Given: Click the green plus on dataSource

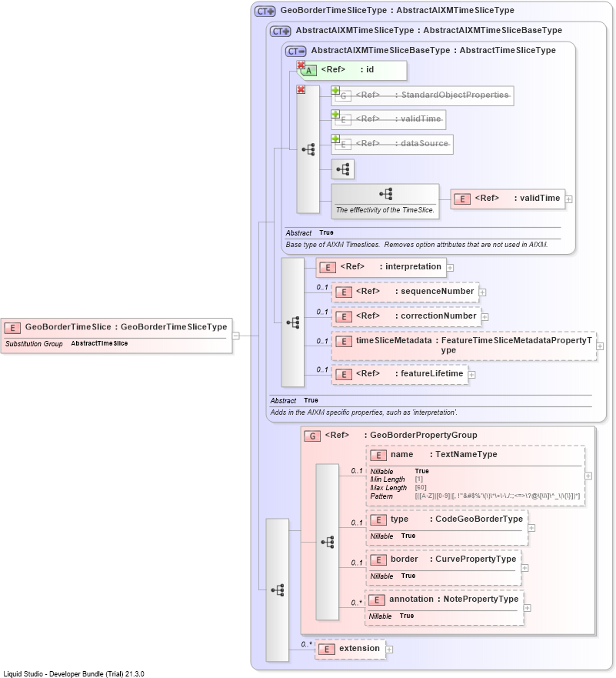Looking at the screenshot, I should point(335,139).
